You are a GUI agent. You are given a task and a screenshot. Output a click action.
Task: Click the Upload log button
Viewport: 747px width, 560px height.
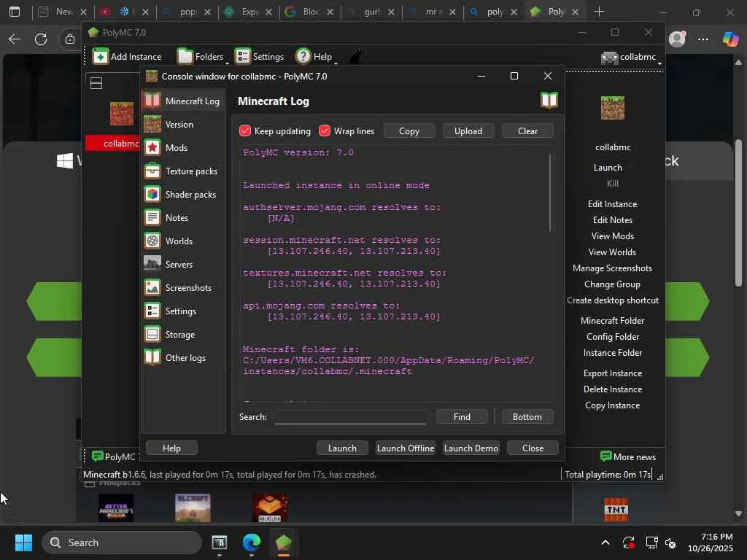[x=468, y=131]
